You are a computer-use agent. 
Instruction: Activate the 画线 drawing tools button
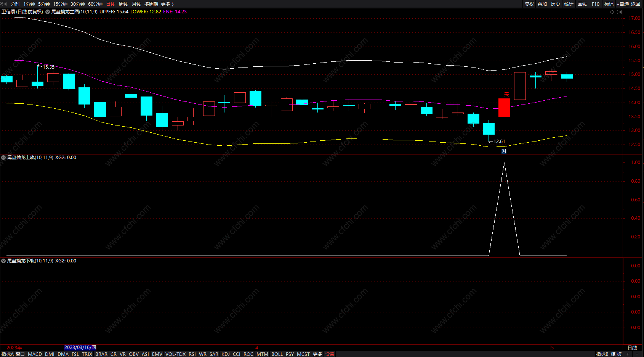click(x=582, y=4)
